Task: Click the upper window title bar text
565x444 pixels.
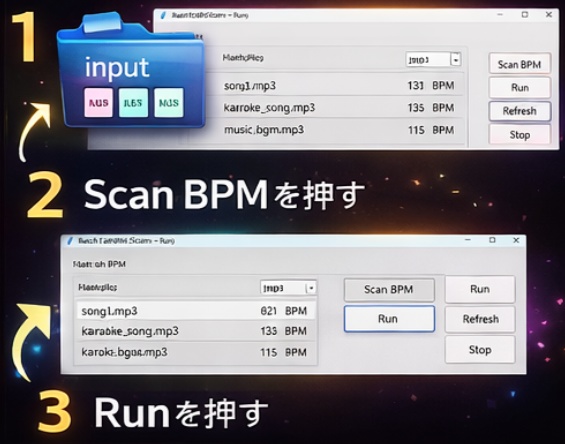Action: pyautogui.click(x=210, y=15)
